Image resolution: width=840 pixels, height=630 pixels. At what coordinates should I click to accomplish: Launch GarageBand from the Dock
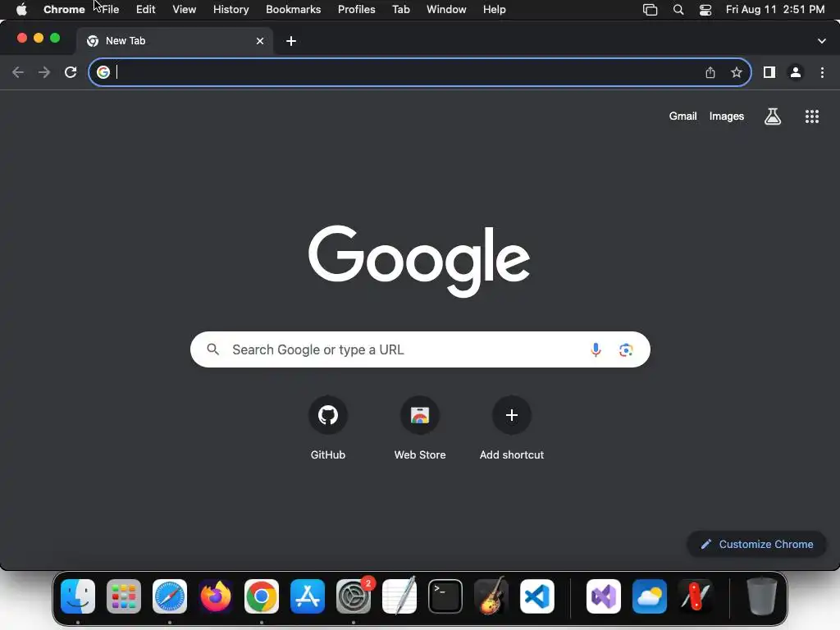(491, 596)
